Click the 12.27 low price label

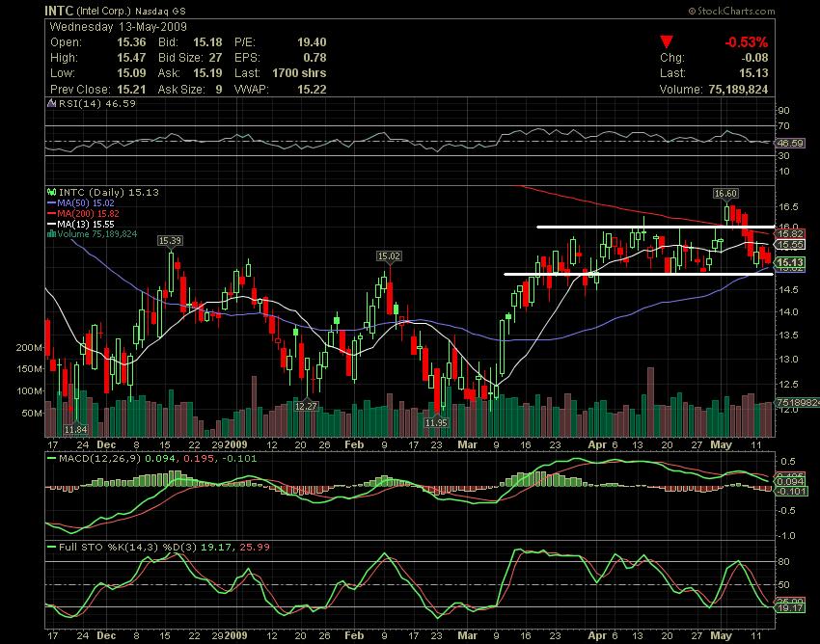pyautogui.click(x=306, y=406)
